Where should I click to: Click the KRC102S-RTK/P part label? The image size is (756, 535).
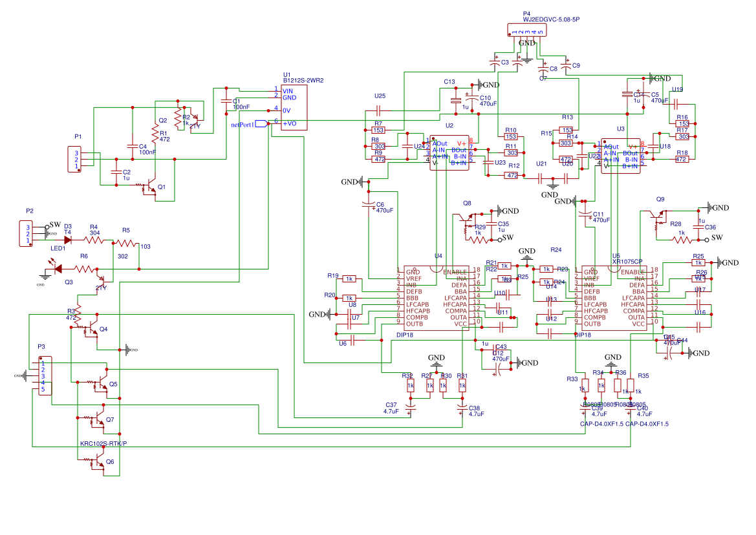click(103, 443)
